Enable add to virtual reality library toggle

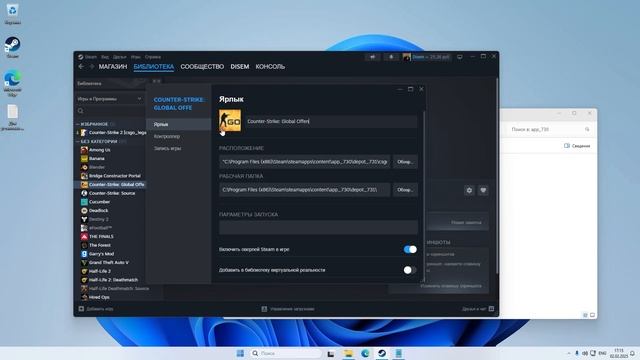click(x=410, y=270)
